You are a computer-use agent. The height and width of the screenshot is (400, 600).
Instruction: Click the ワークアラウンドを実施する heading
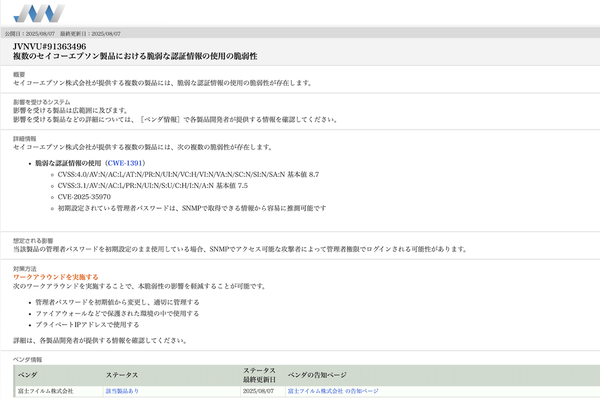pos(56,277)
